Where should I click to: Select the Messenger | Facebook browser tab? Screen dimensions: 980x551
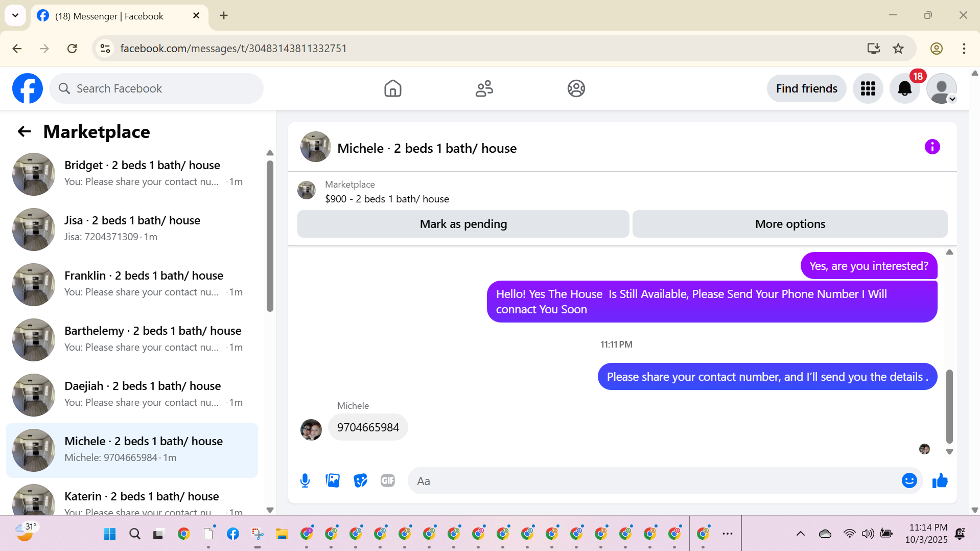coord(120,16)
